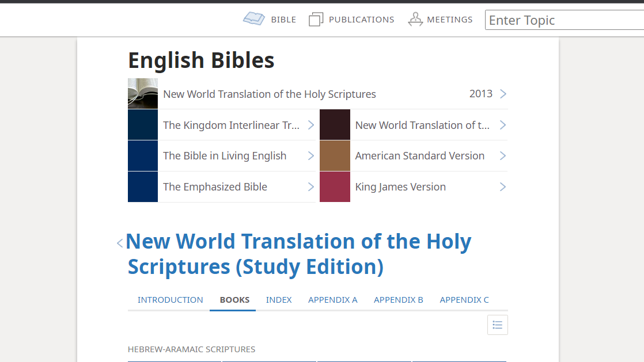Open the APPENDIX A tab
This screenshot has width=644, height=362.
[333, 300]
